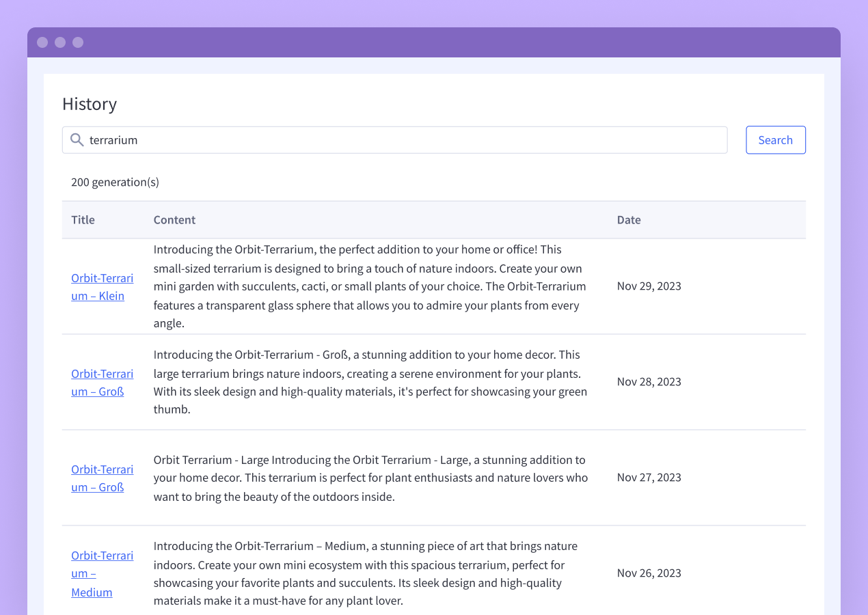Open the Orbit-Terrarium – Medium link

click(x=102, y=573)
